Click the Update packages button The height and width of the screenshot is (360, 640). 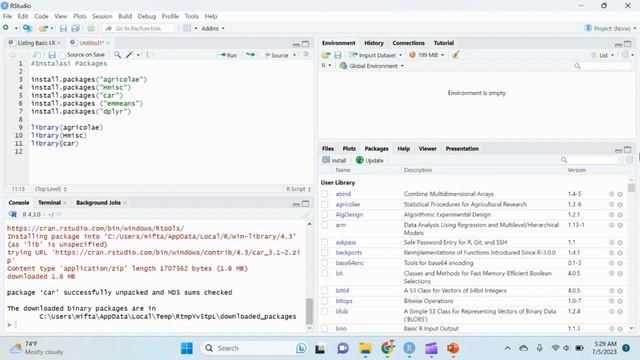click(x=369, y=160)
